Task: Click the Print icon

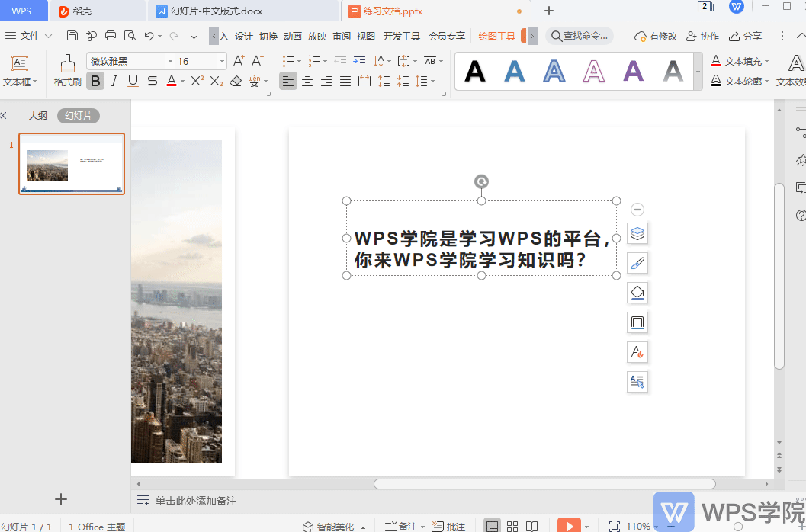Action: 111,36
